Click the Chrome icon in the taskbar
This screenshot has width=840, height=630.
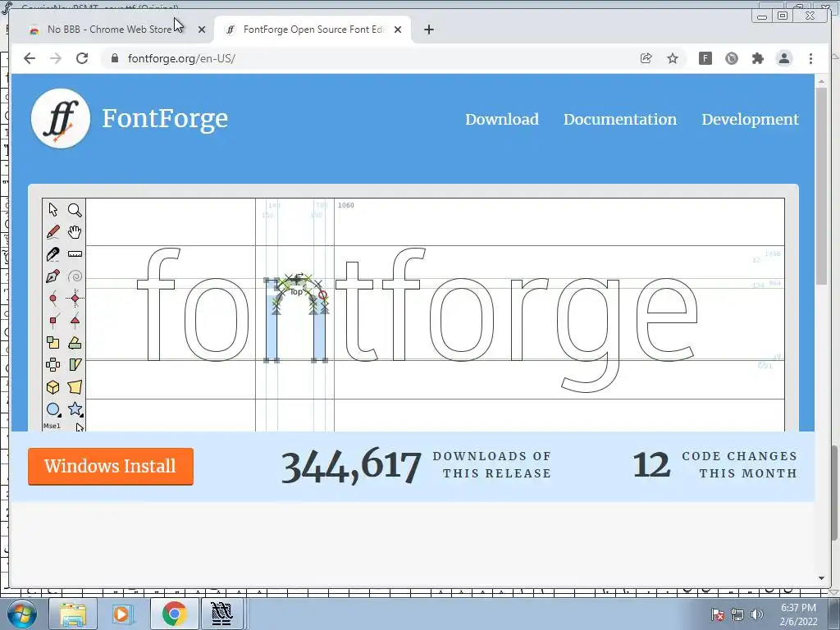pyautogui.click(x=174, y=614)
